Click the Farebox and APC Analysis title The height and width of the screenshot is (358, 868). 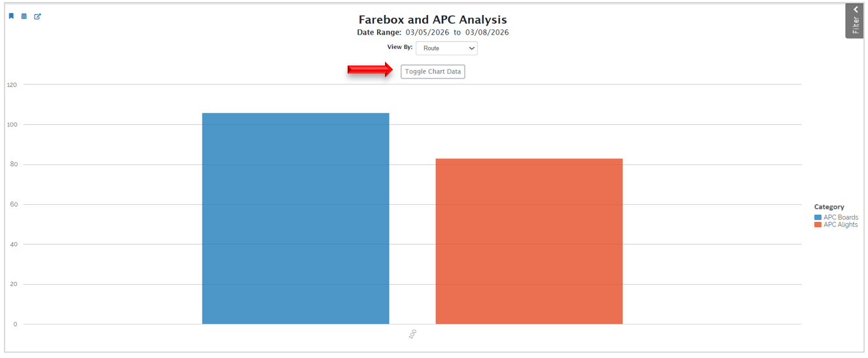[433, 20]
